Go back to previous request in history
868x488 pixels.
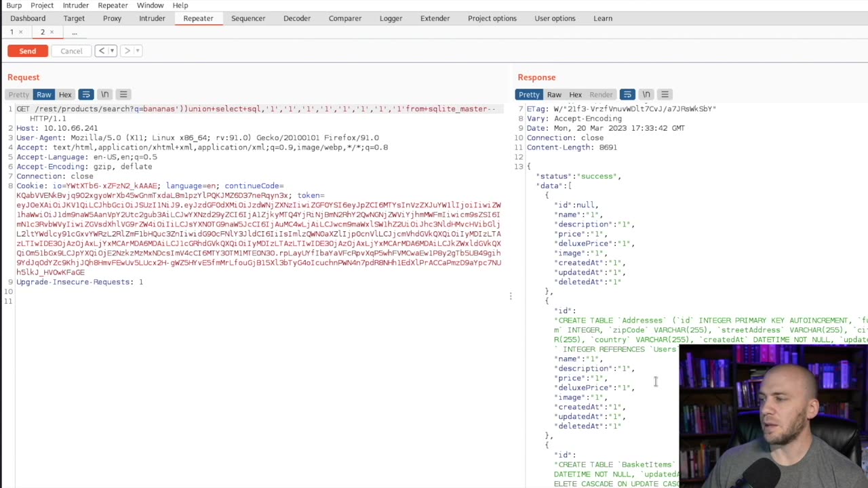101,51
